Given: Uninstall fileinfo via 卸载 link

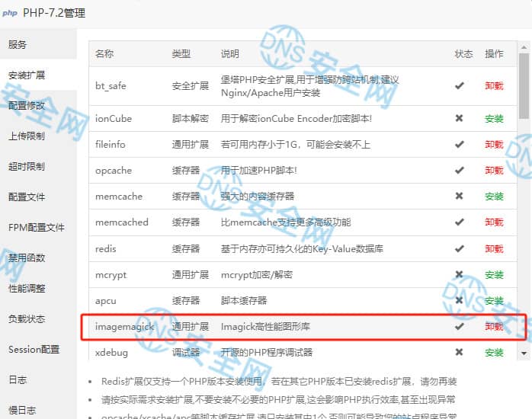Looking at the screenshot, I should tap(494, 145).
